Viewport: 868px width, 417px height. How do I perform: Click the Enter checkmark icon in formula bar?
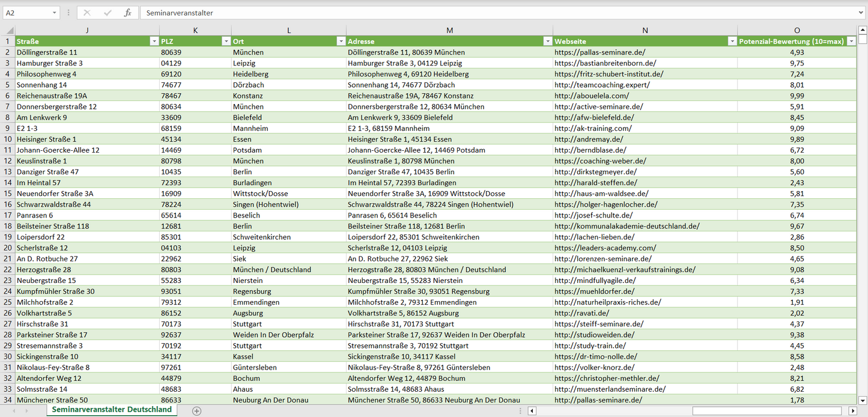pos(108,13)
